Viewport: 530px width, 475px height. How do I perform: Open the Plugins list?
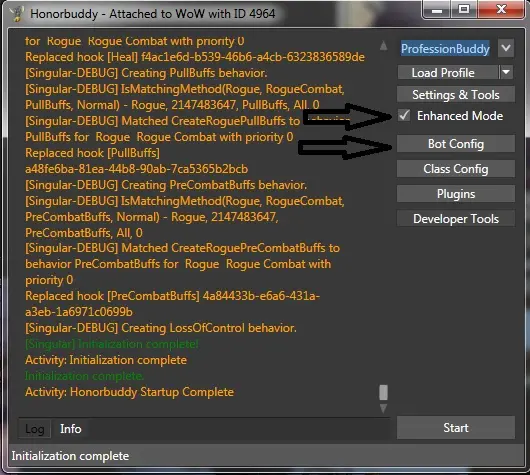[x=456, y=194]
